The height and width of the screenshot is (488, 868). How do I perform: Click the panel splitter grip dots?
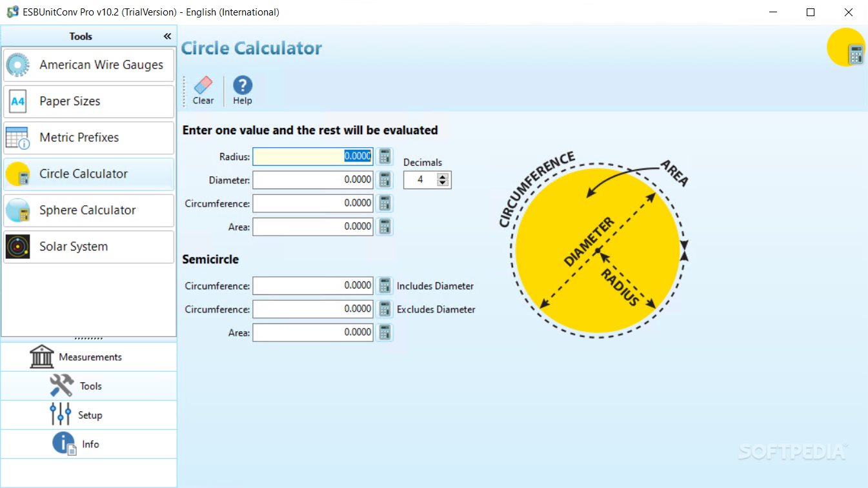88,338
